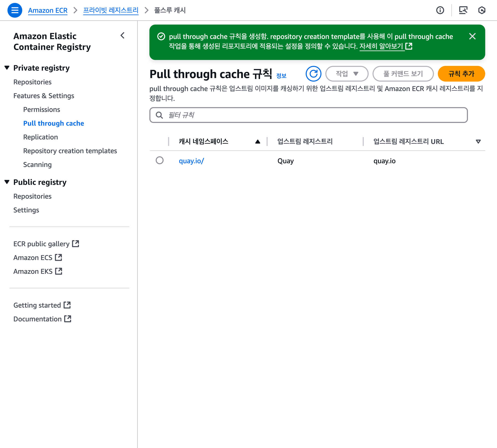The height and width of the screenshot is (448, 497).
Task: Open Repository creation templates
Action: pyautogui.click(x=70, y=151)
